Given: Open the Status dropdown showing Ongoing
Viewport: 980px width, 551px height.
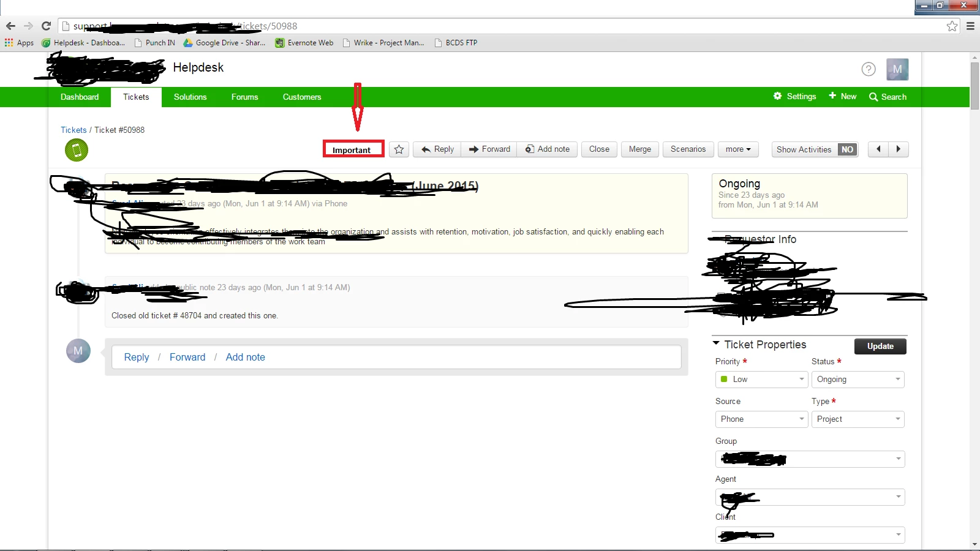Looking at the screenshot, I should pos(858,380).
